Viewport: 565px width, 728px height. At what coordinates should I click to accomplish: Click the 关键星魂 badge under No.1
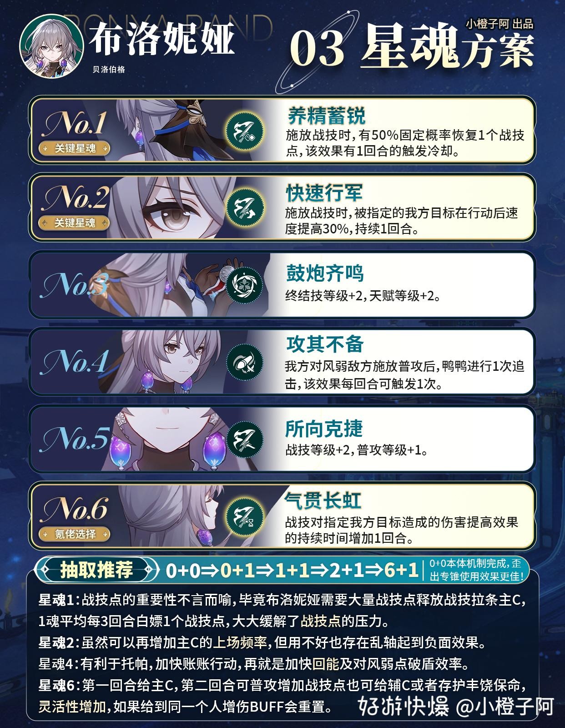click(75, 148)
